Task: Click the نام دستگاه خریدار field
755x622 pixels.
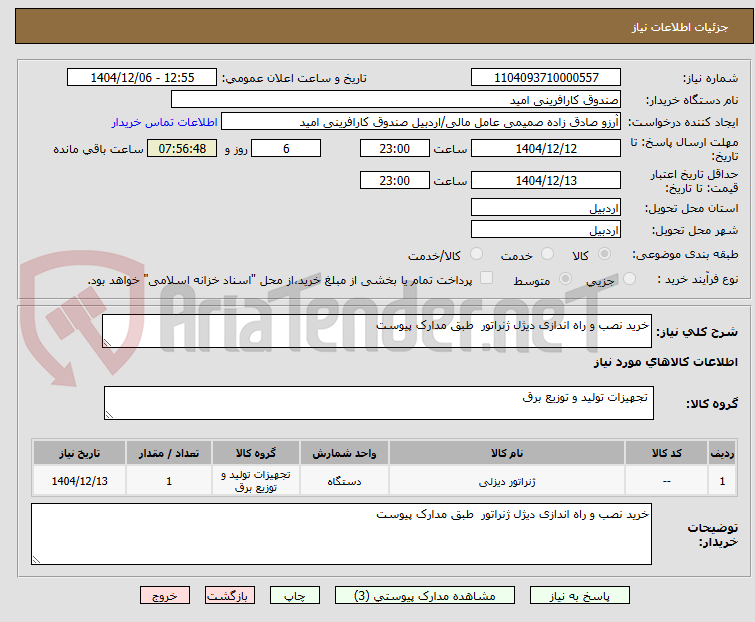Action: [396, 100]
